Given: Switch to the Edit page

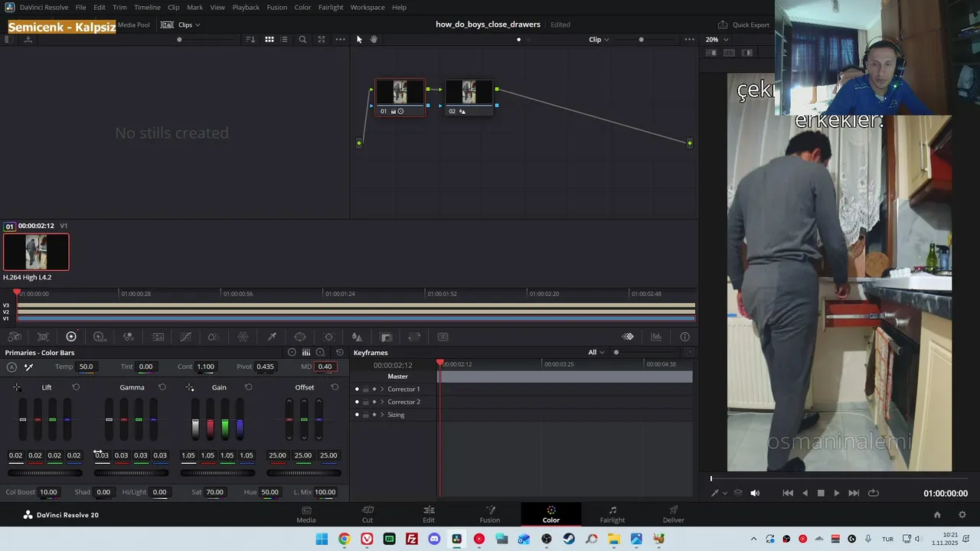Looking at the screenshot, I should [429, 514].
